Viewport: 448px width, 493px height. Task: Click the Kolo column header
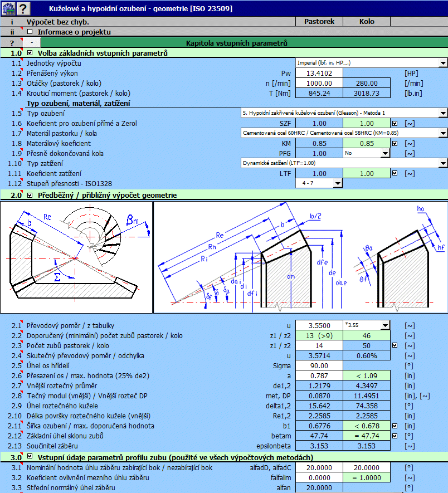pyautogui.click(x=367, y=21)
